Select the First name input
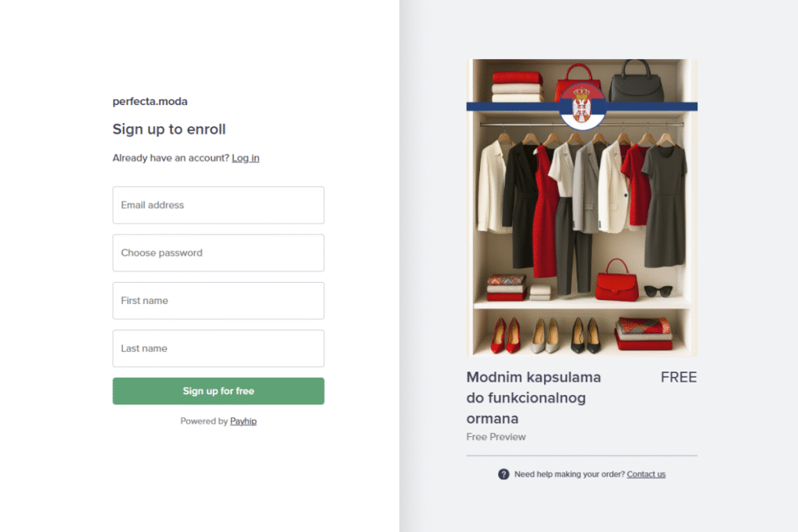 [x=218, y=301]
